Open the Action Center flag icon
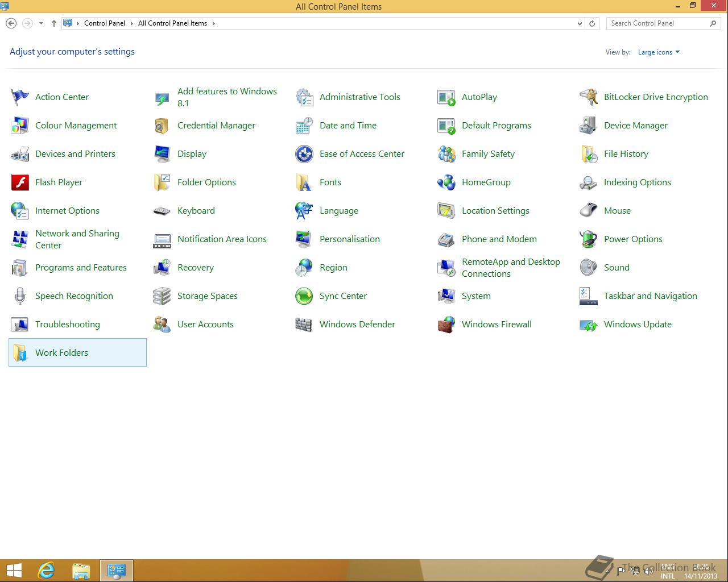This screenshot has height=582, width=728. (x=20, y=97)
